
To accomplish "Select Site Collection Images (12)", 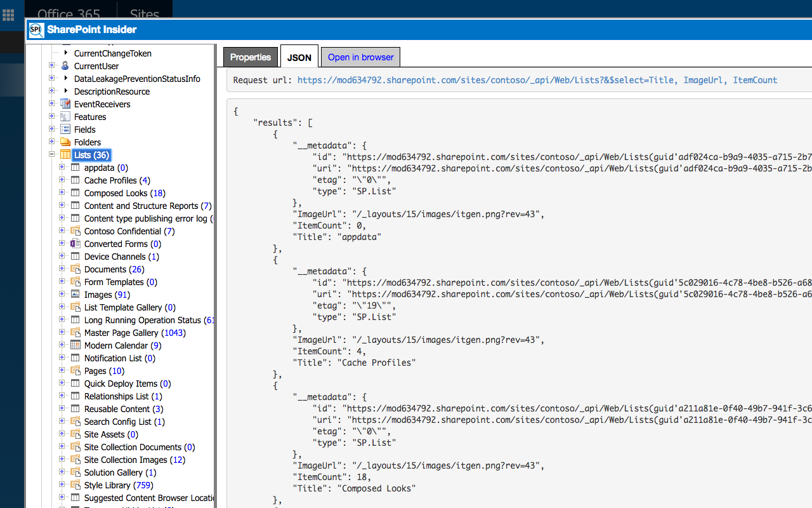I will point(134,460).
